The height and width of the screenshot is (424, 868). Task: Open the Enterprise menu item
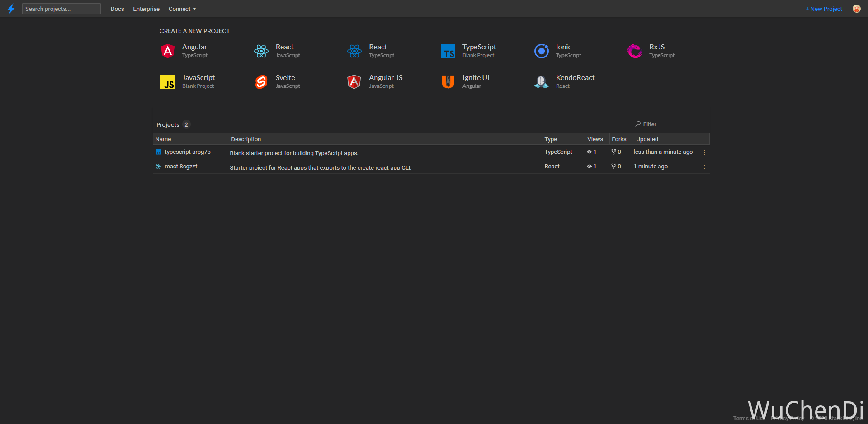[x=146, y=9]
